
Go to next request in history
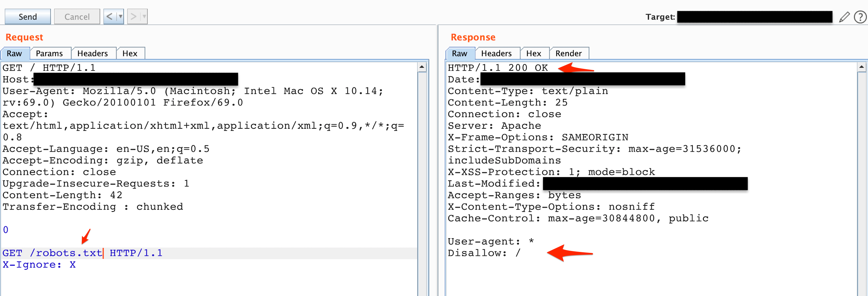(133, 16)
